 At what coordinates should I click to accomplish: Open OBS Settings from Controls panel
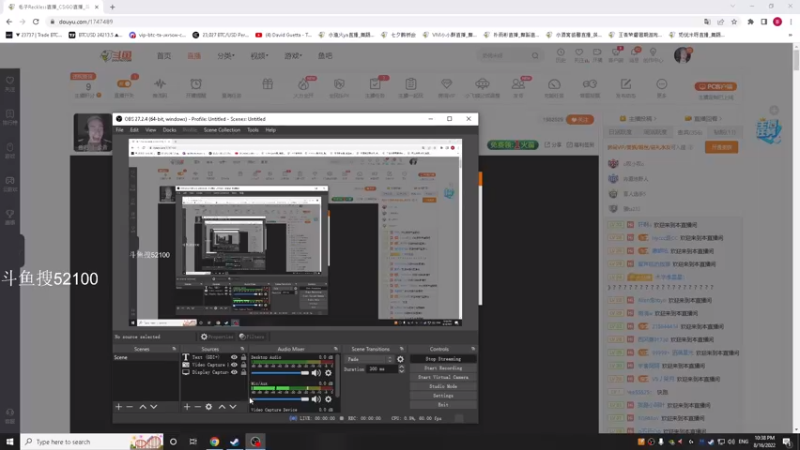point(443,395)
